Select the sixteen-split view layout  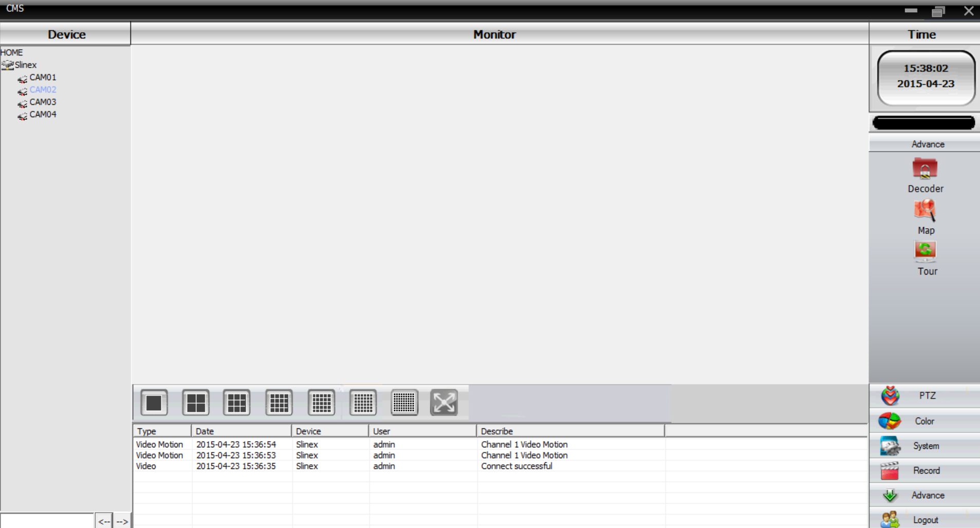coord(279,403)
